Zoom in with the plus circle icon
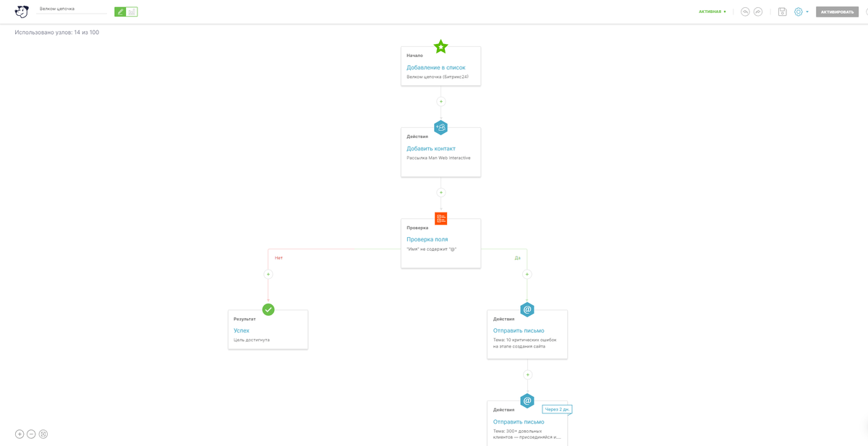The image size is (868, 446). [x=20, y=434]
